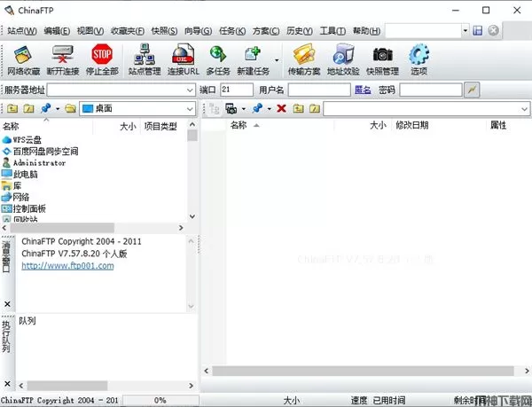The height and width of the screenshot is (407, 532).
Task: Click the 新建任务 new task icon
Action: (253, 59)
